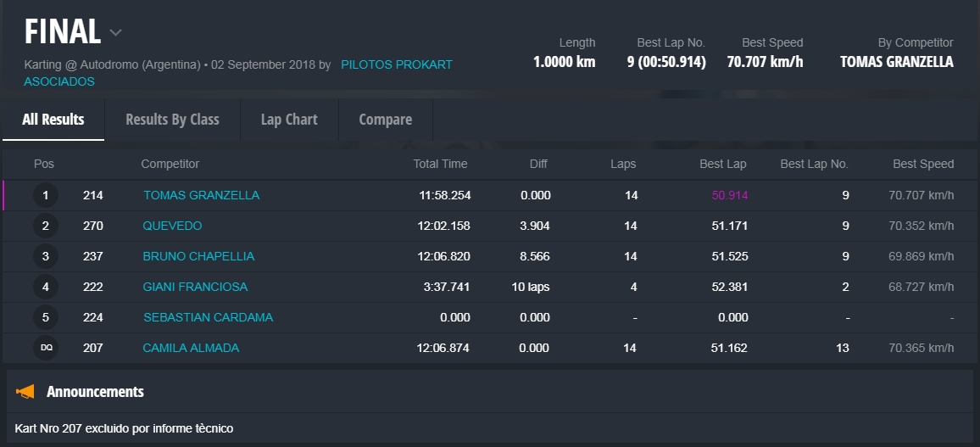
Task: Select the All Results tab
Action: tap(53, 120)
